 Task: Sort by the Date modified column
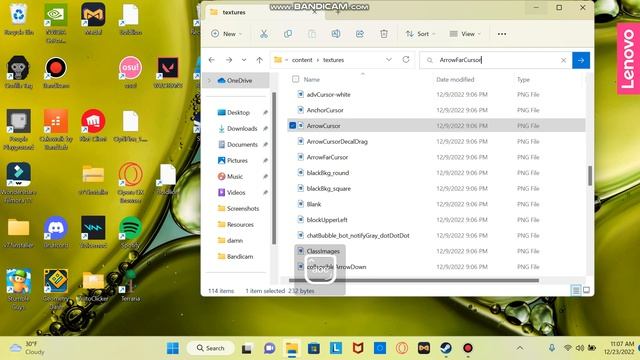click(x=455, y=80)
